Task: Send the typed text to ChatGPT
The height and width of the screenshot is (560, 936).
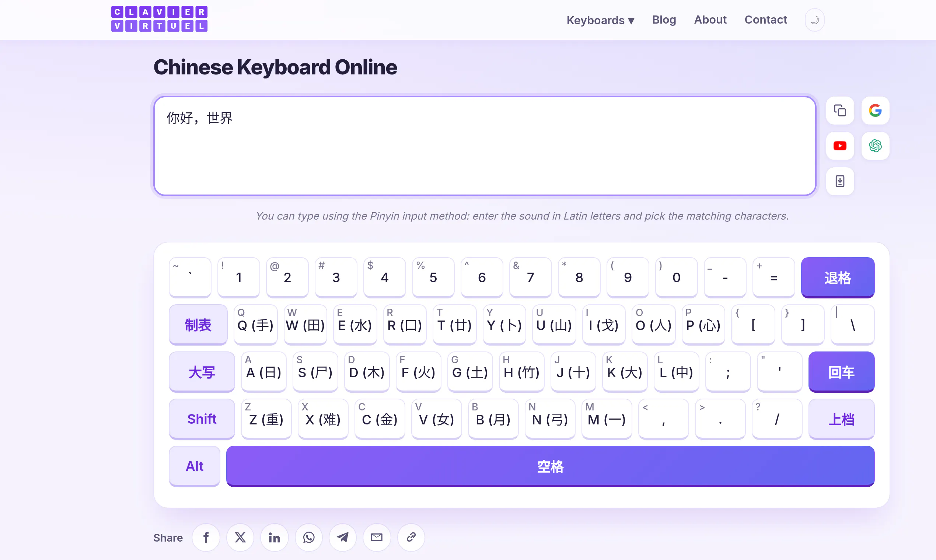Action: click(x=875, y=146)
